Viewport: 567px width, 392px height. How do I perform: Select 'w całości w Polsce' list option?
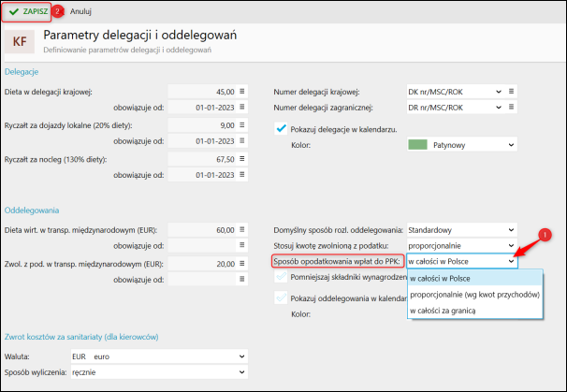click(474, 279)
